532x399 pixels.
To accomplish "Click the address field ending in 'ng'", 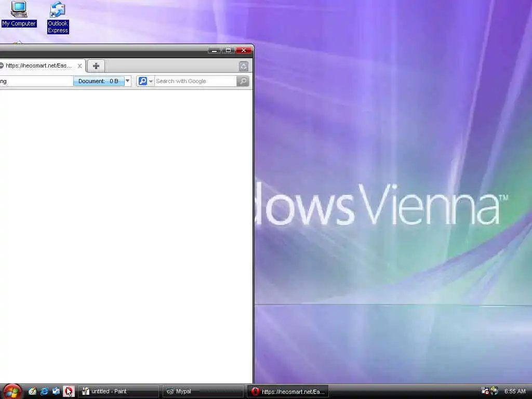I will pos(36,81).
